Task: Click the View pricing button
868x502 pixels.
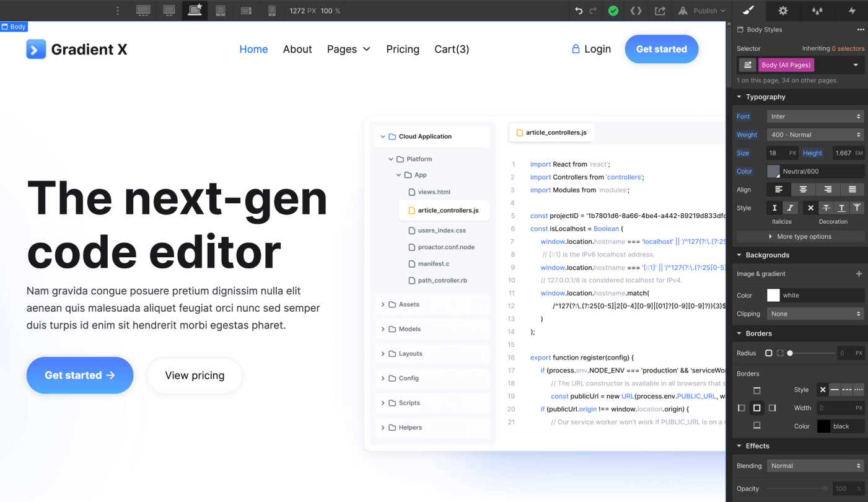Action: pyautogui.click(x=195, y=375)
